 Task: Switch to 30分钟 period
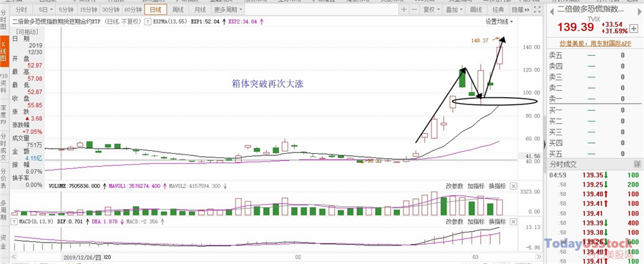point(111,9)
